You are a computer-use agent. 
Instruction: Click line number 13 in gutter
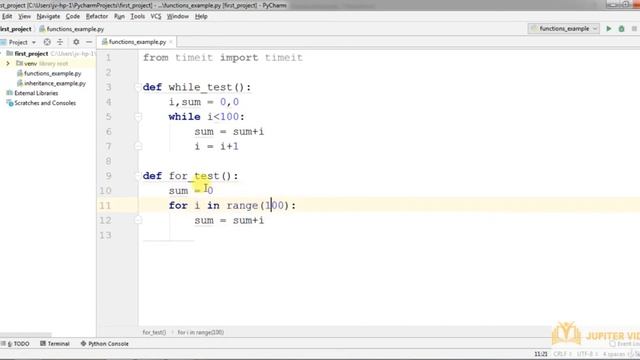click(x=105, y=235)
